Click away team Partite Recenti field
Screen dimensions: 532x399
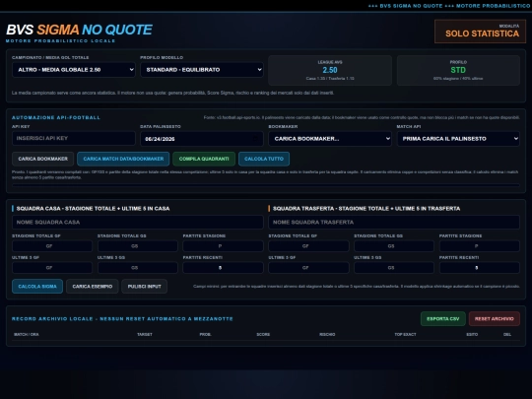coord(480,268)
